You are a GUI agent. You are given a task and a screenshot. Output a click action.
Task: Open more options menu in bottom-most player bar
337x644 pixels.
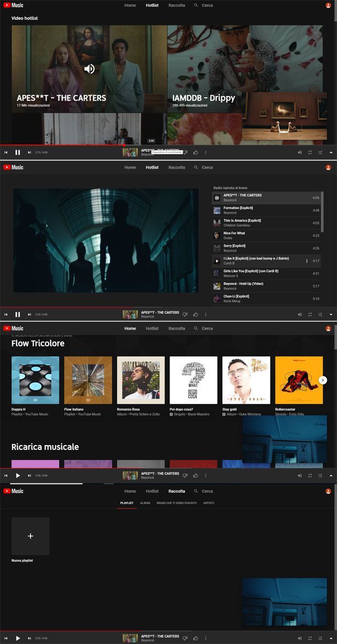coord(205,638)
